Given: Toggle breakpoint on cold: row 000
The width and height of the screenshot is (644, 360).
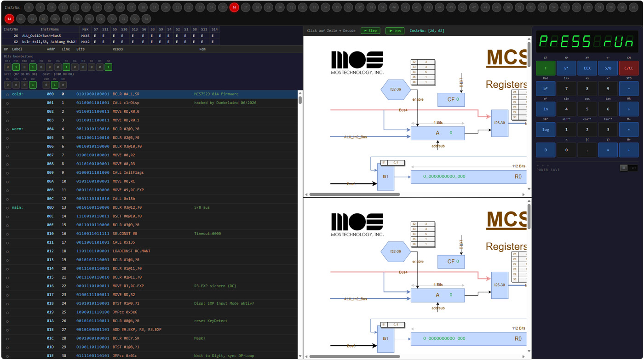Looking at the screenshot, I should click(x=7, y=94).
